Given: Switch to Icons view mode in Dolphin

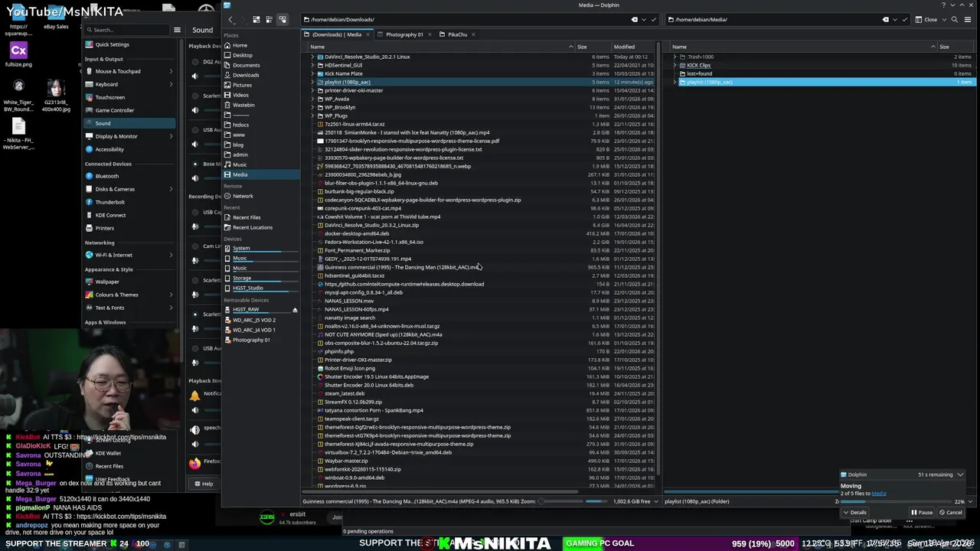Looking at the screenshot, I should (256, 19).
